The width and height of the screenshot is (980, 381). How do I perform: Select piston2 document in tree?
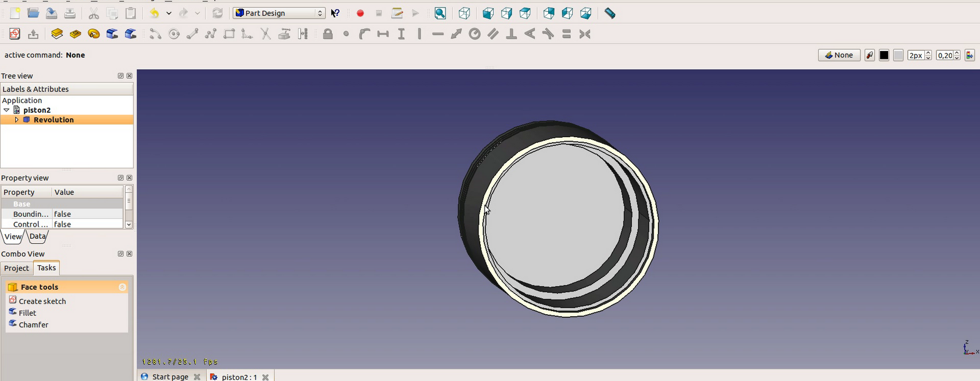click(x=37, y=110)
